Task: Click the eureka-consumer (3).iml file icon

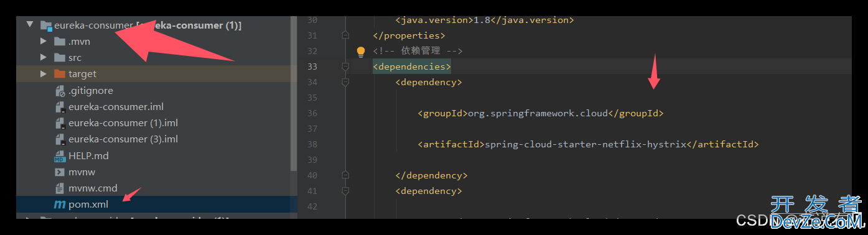Action: 60,139
